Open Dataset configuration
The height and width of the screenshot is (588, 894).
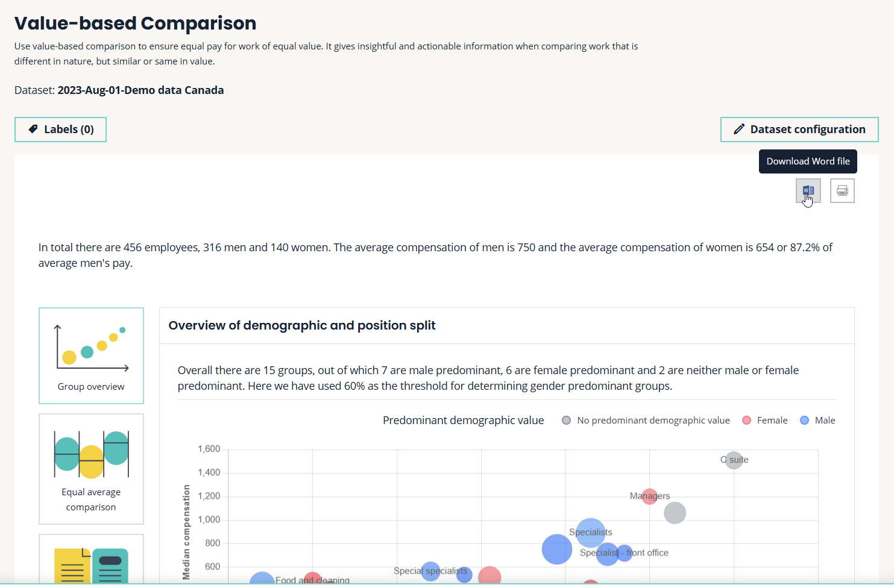coord(799,130)
